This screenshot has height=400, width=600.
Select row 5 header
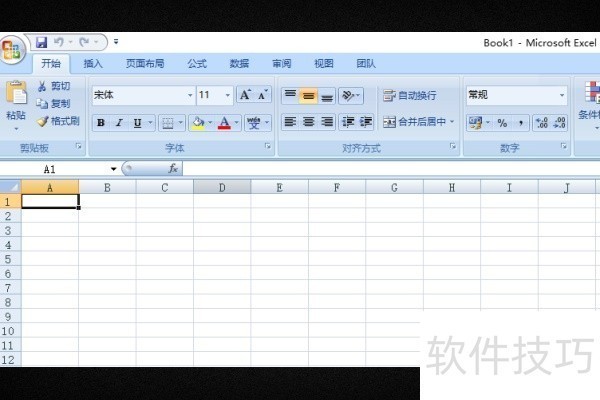[10, 259]
